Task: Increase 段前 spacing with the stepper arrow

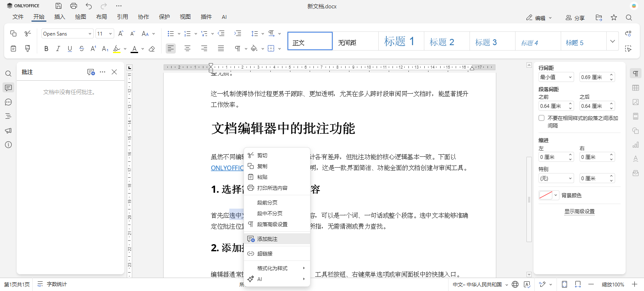Action: click(x=570, y=104)
